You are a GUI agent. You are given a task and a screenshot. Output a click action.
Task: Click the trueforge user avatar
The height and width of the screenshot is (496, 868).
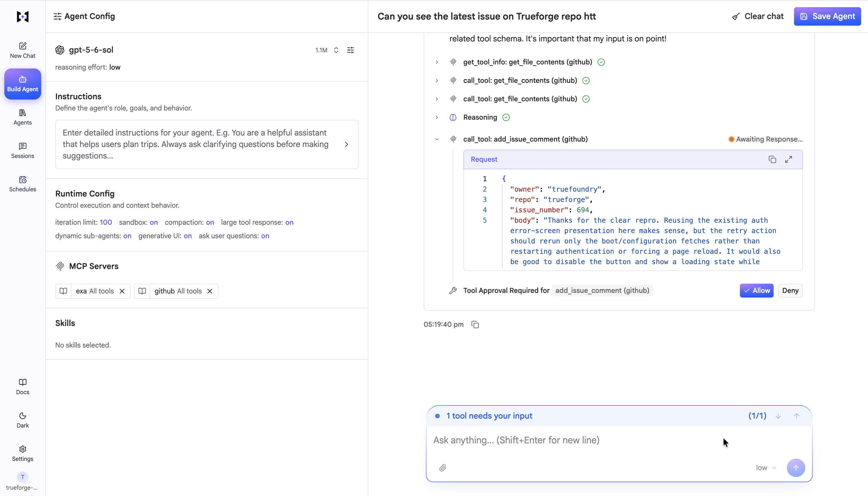tap(22, 477)
